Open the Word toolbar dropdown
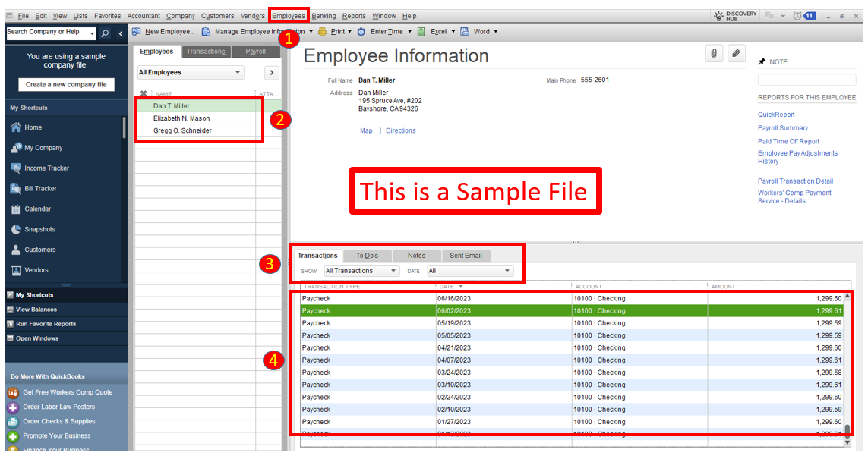 (x=495, y=32)
